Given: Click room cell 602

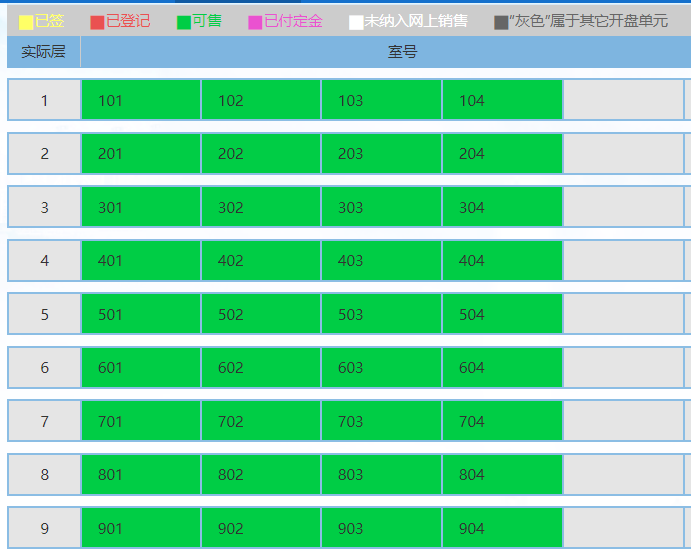Looking at the screenshot, I should 261,367.
